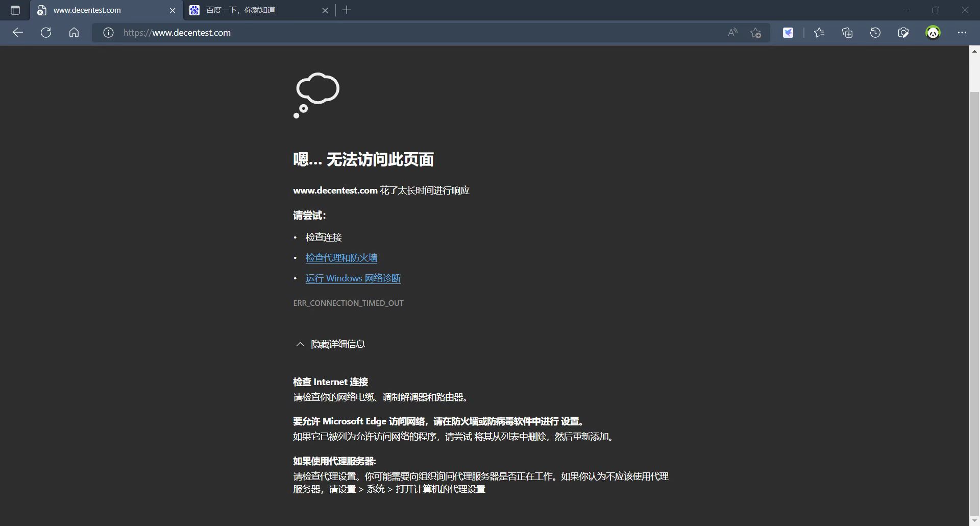This screenshot has width=980, height=526.
Task: Click the 检查代理和防火墙 link
Action: click(340, 257)
